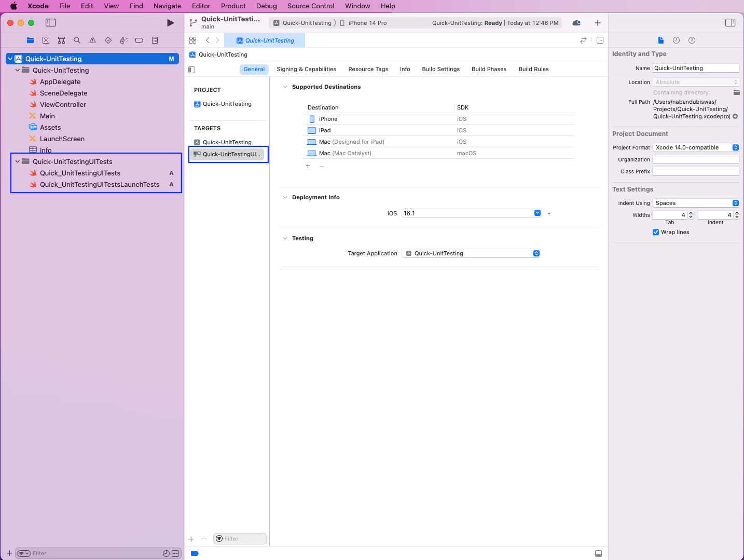This screenshot has width=744, height=560.
Task: Toggle the debug area at bottom right
Action: tap(598, 554)
